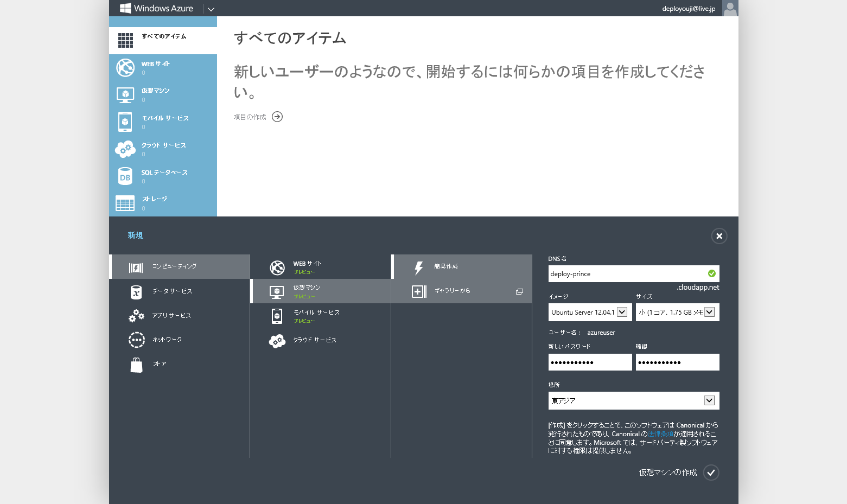847x504 pixels.
Task: Click the .cloudapp.net domain suffix text
Action: tap(698, 288)
